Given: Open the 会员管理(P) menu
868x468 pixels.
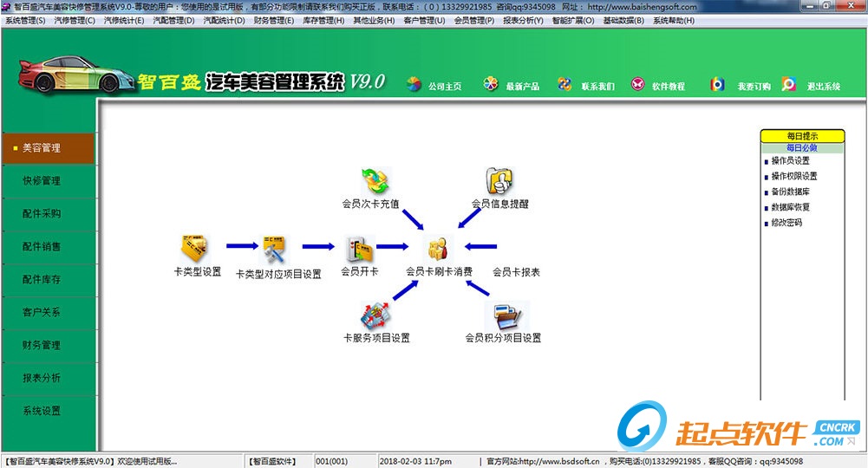Looking at the screenshot, I should (474, 21).
